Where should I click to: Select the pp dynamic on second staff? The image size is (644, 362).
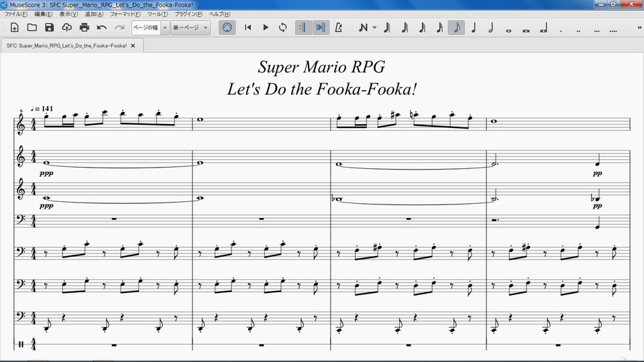point(597,174)
